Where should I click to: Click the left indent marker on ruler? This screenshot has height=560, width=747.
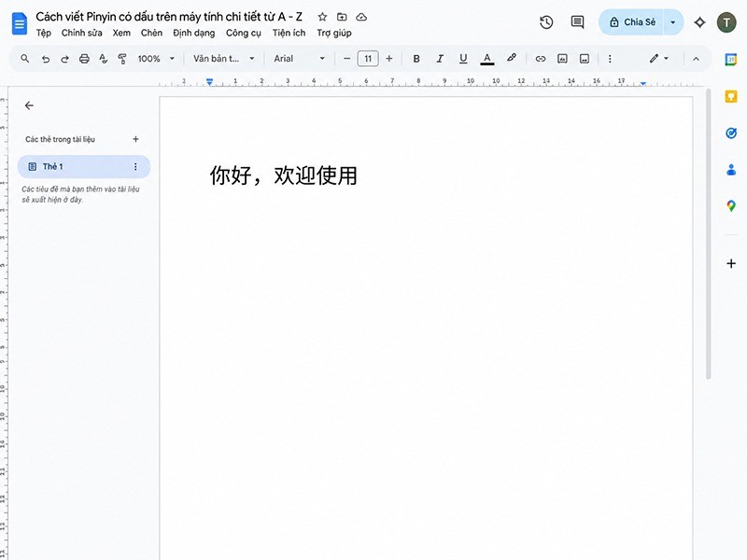point(209,83)
